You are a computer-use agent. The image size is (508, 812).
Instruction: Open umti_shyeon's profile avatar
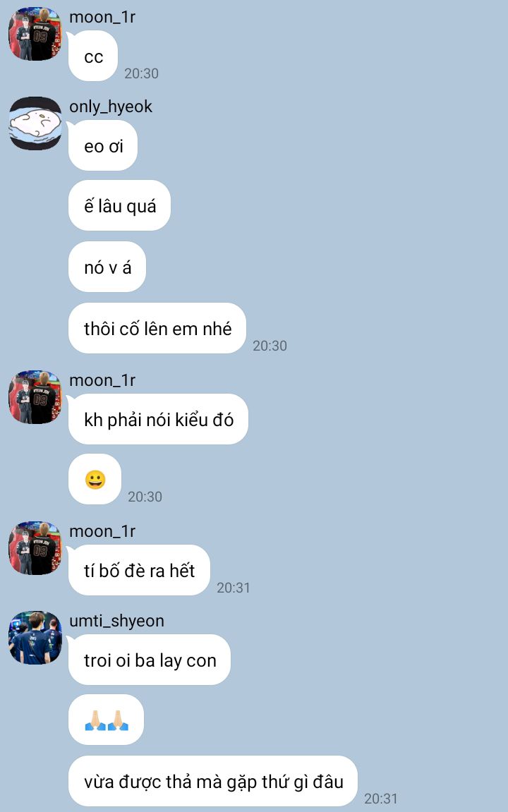[x=35, y=638]
